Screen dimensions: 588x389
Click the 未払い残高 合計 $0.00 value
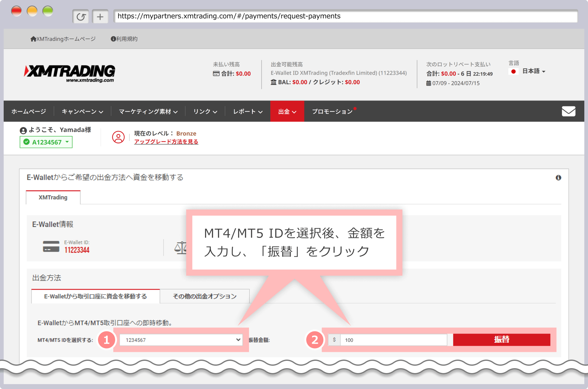243,74
